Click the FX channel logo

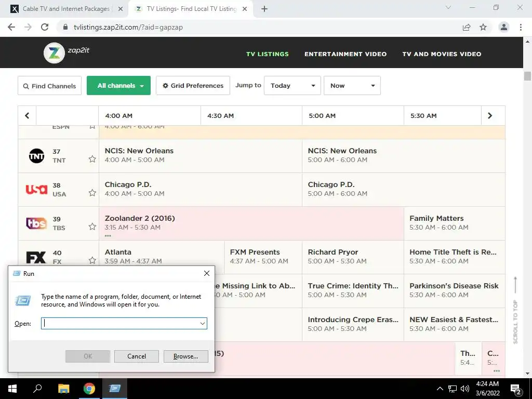(x=36, y=258)
